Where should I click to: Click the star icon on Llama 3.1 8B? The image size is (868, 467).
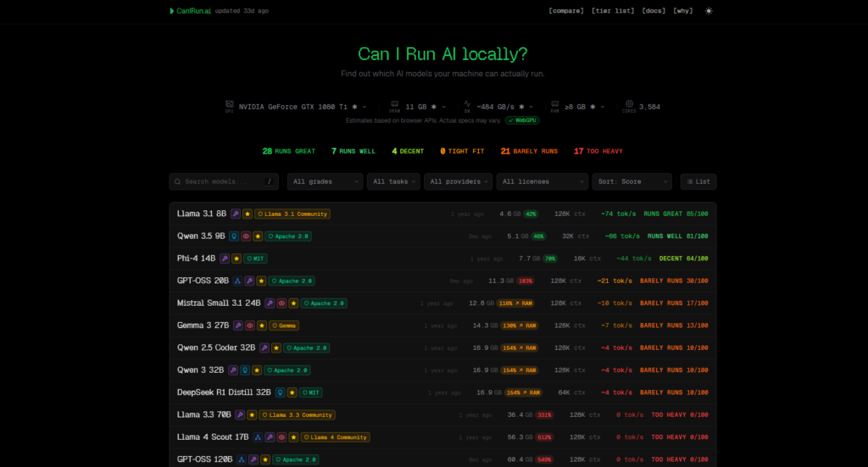point(248,214)
